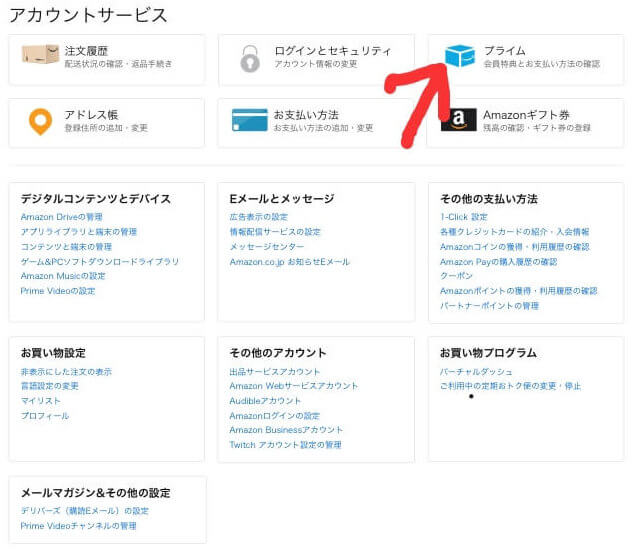Open 情報配信サービスの設定 link
Image resolution: width=636 pixels, height=555 pixels.
coord(275,232)
